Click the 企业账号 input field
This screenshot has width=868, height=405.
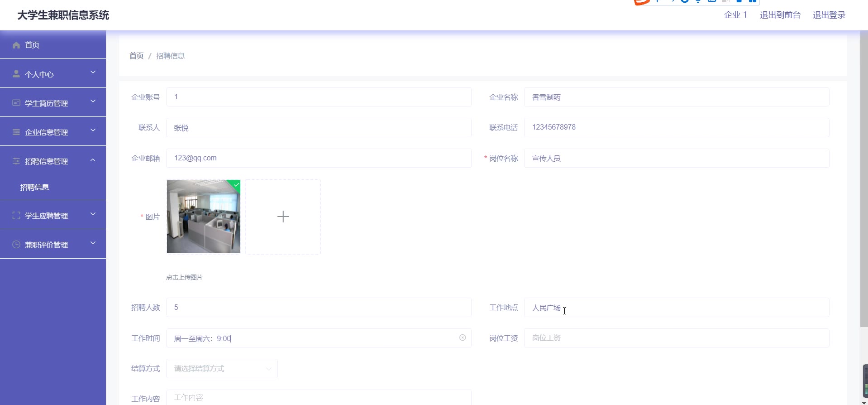pyautogui.click(x=319, y=97)
